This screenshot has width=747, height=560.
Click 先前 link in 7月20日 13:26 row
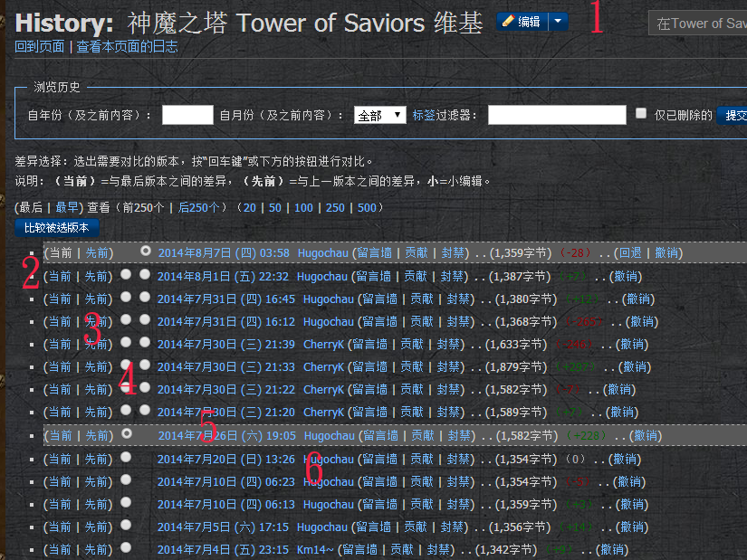96,459
